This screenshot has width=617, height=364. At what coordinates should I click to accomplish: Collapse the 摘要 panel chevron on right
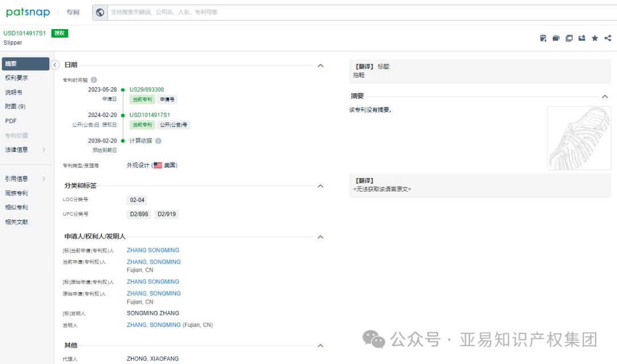[605, 96]
